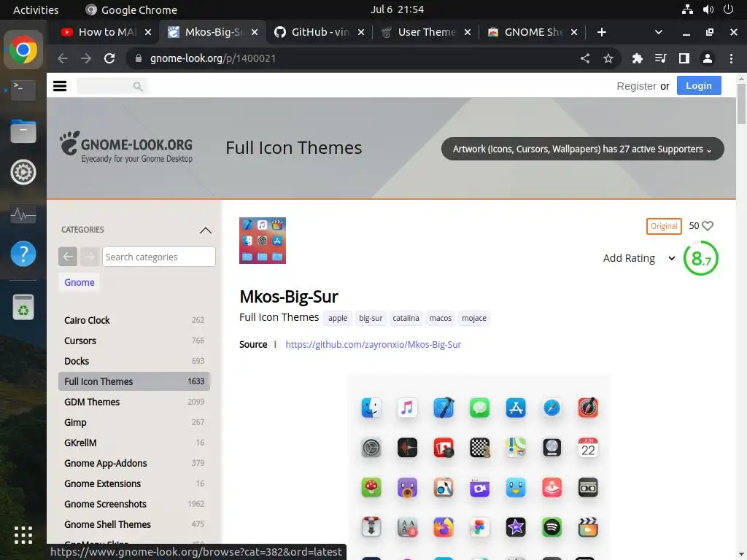Click the catalina tag

pos(406,318)
